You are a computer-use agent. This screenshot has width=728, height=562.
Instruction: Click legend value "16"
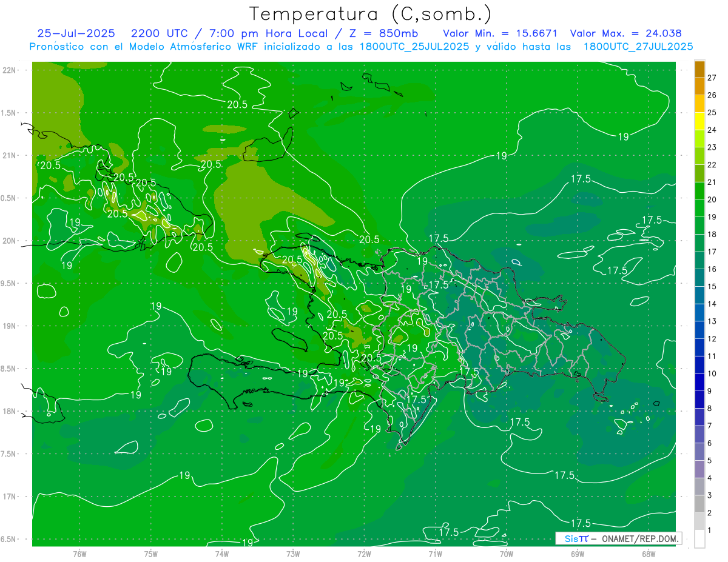pyautogui.click(x=712, y=269)
